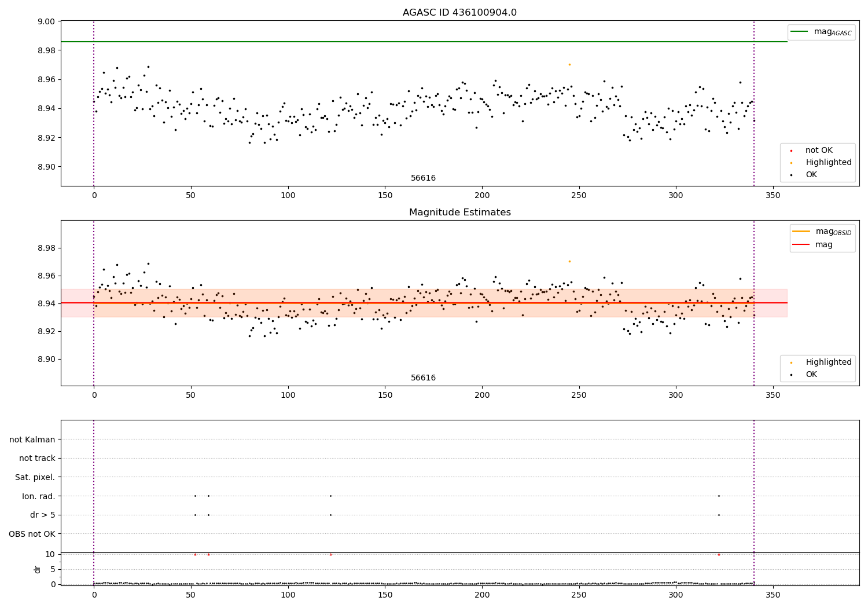Viewport: 868px width, 608px height.
Task: Click x-tick '200' below the top plot
Action: pyautogui.click(x=482, y=196)
